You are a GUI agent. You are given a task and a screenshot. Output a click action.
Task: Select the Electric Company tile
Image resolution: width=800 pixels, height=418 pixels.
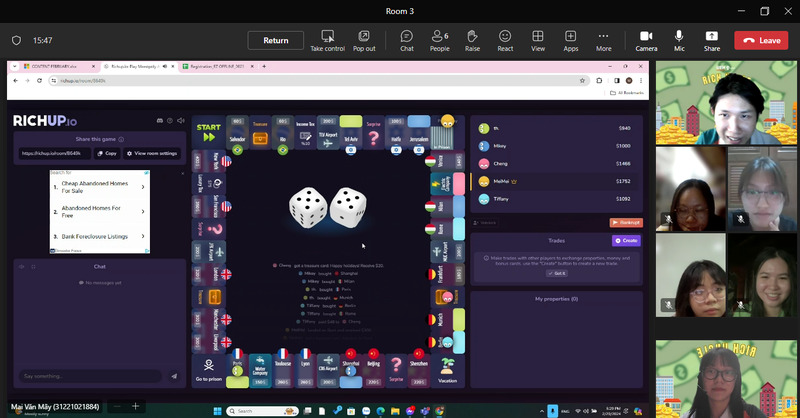click(447, 184)
